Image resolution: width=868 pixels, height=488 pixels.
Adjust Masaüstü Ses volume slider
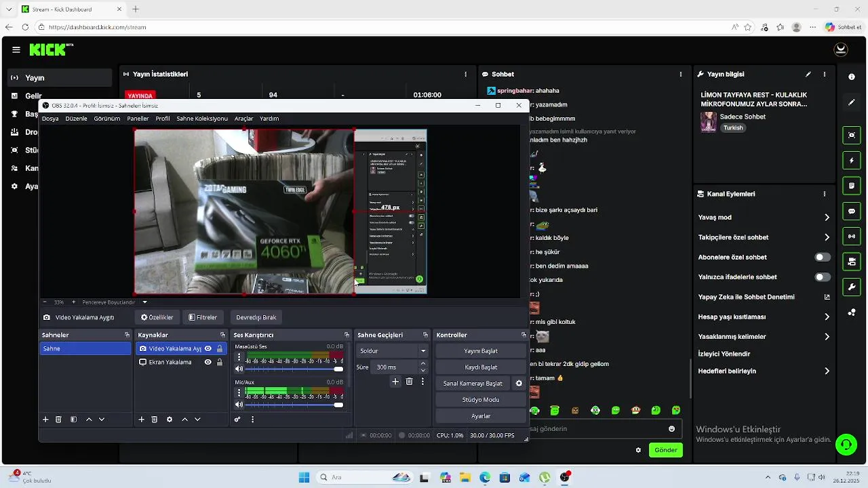(x=295, y=369)
